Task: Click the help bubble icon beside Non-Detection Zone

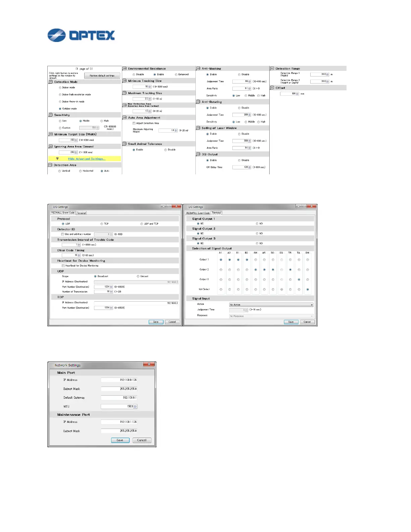Action: (x=125, y=105)
